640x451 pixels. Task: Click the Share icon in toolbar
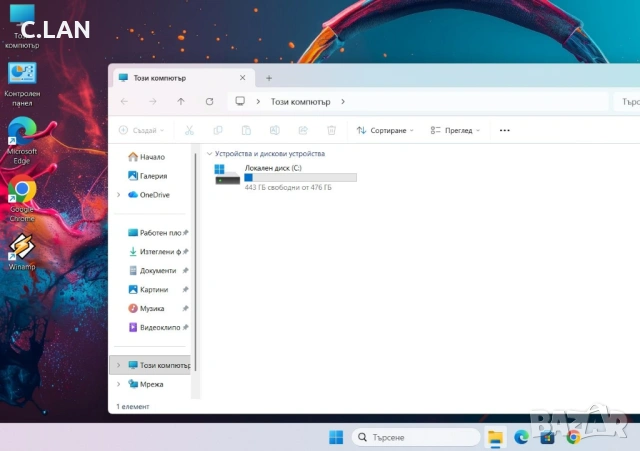click(303, 130)
